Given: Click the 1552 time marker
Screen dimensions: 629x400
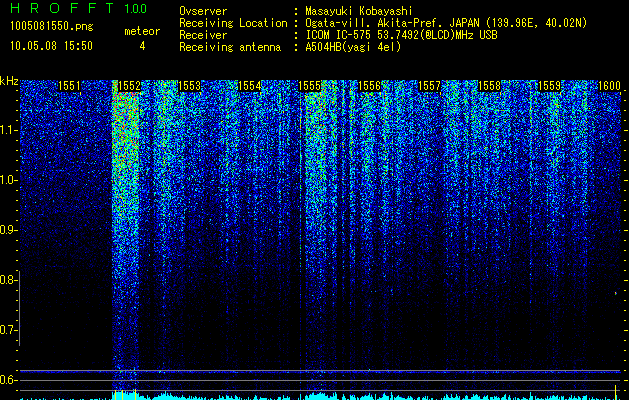Looking at the screenshot, I should pyautogui.click(x=129, y=86).
